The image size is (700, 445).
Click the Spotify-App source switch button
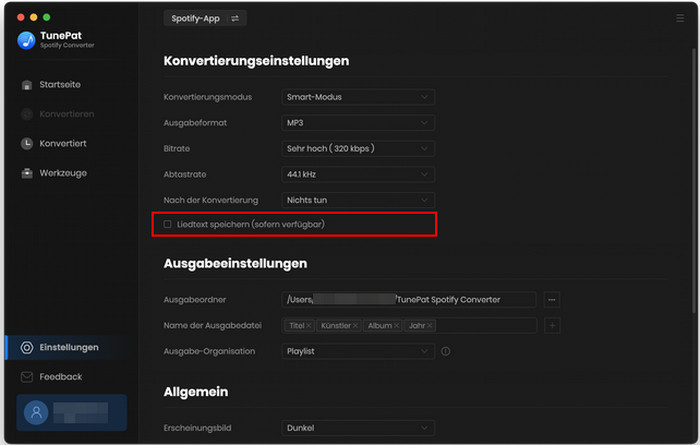[205, 18]
